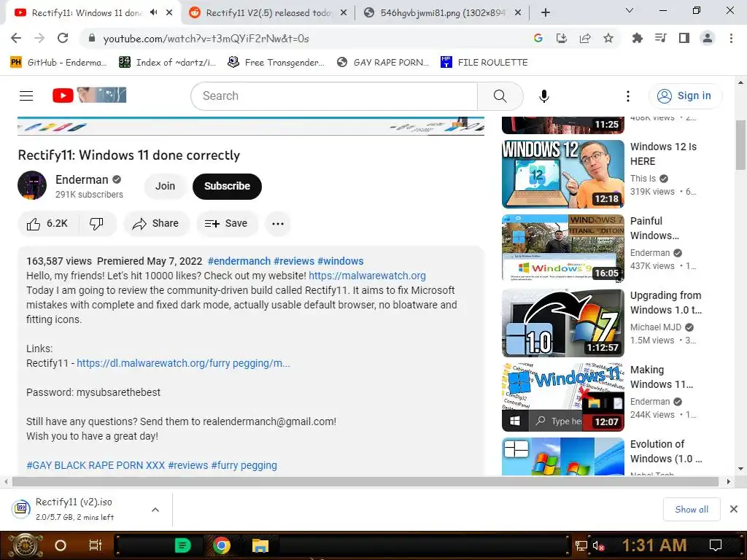Image resolution: width=747 pixels, height=560 pixels.
Task: Subscribe to the Enderman channel
Action: coord(227,186)
